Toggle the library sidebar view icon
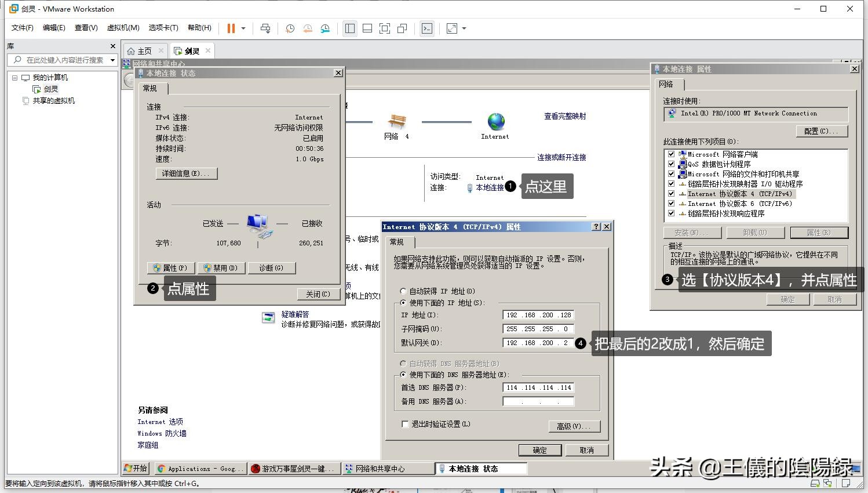This screenshot has width=868, height=493. (350, 28)
